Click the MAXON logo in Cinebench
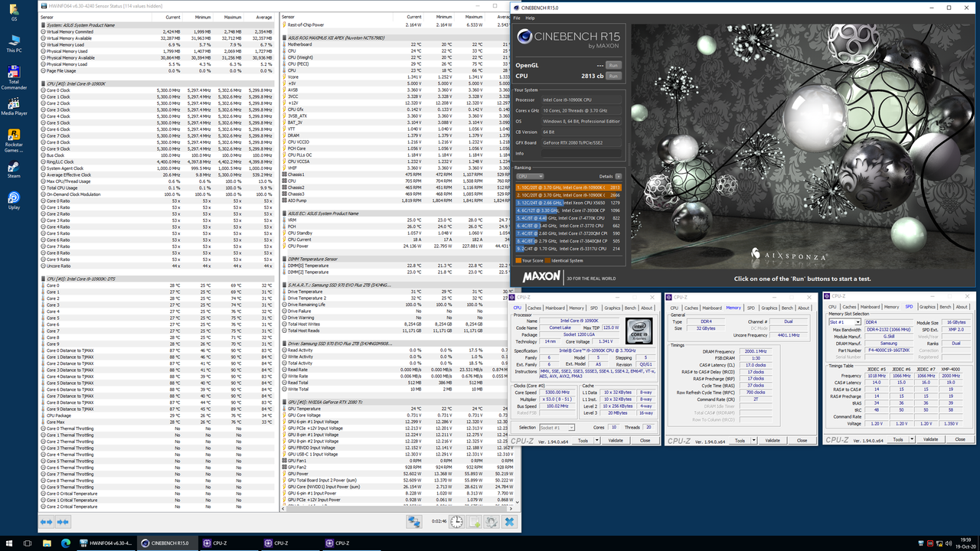This screenshot has height=551, width=980. [542, 275]
